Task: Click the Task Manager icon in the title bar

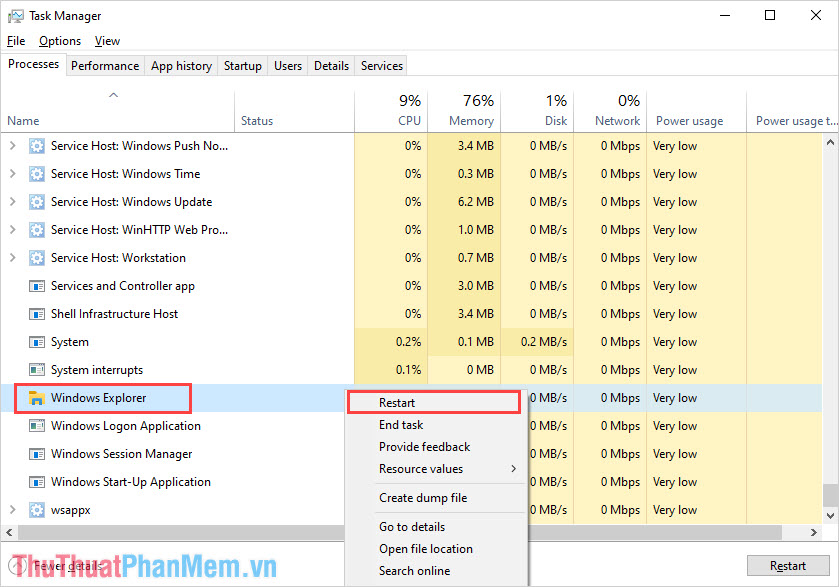Action: click(14, 15)
